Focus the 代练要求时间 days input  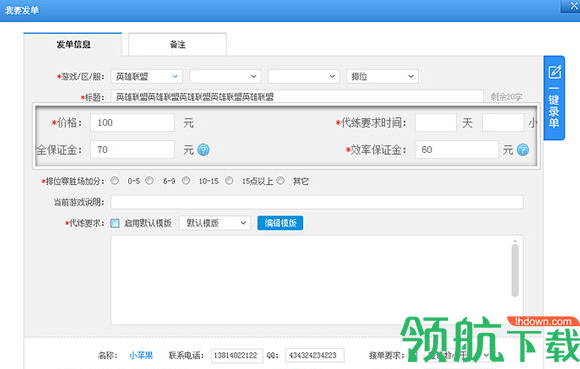click(435, 122)
